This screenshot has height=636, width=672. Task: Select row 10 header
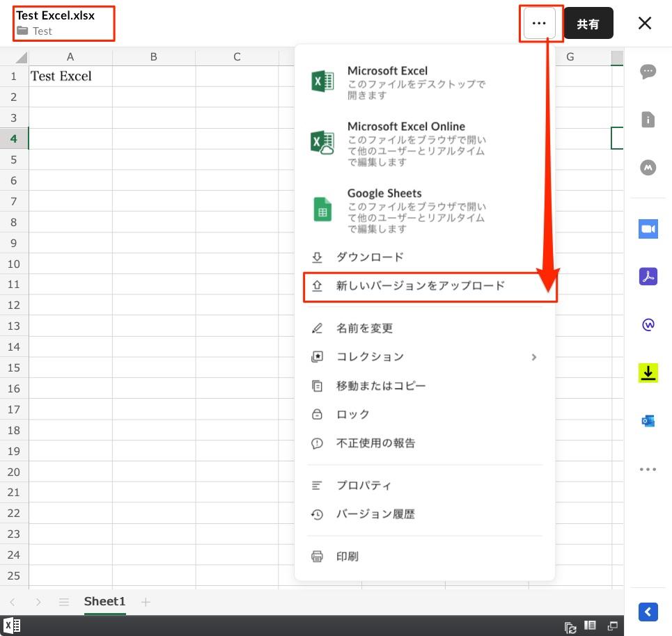(14, 264)
